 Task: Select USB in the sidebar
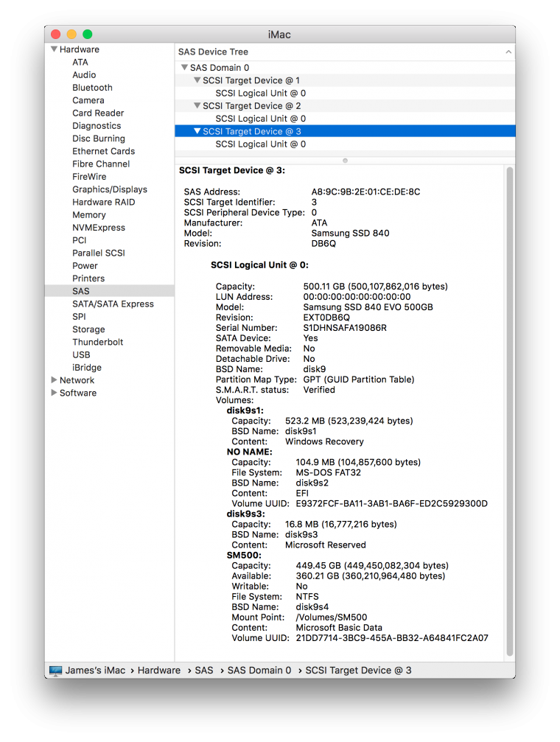[81, 355]
